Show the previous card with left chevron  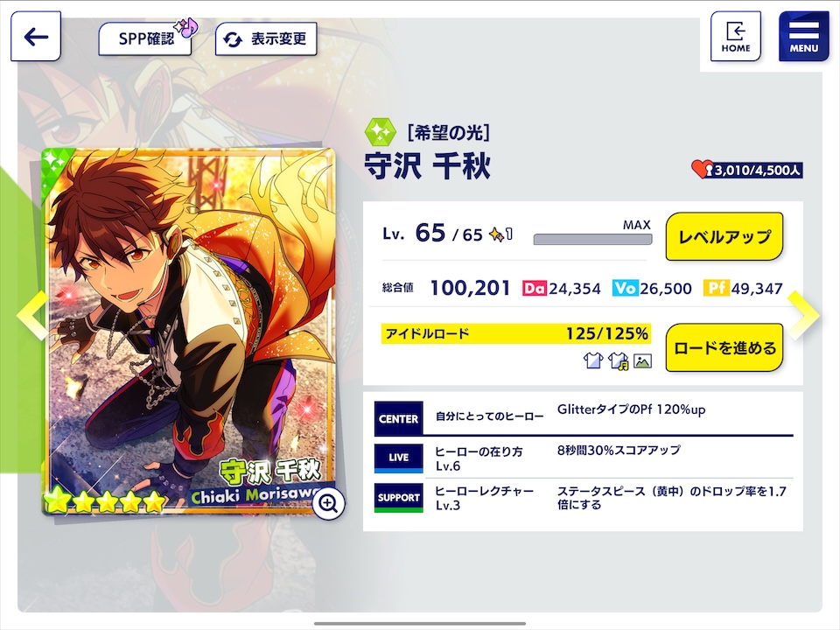tap(33, 315)
